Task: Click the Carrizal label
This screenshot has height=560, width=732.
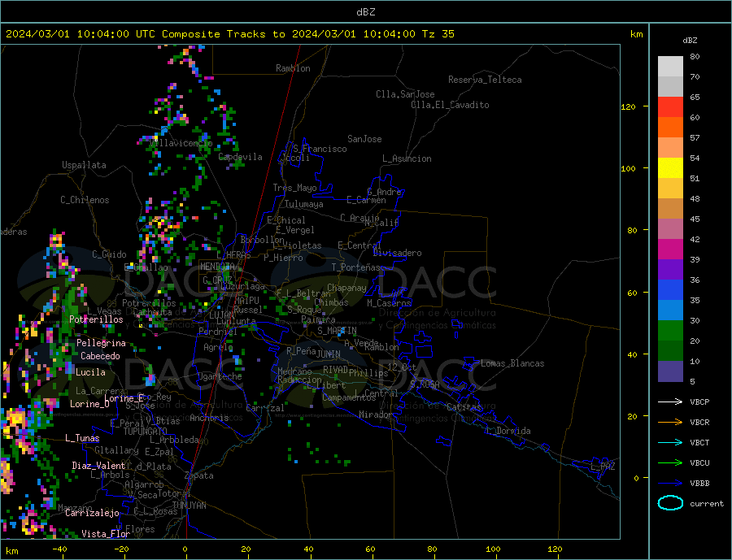Action: pos(265,408)
